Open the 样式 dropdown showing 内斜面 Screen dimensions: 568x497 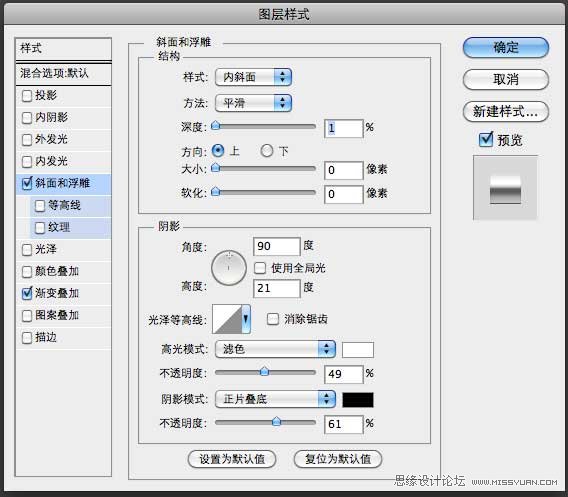click(x=253, y=77)
